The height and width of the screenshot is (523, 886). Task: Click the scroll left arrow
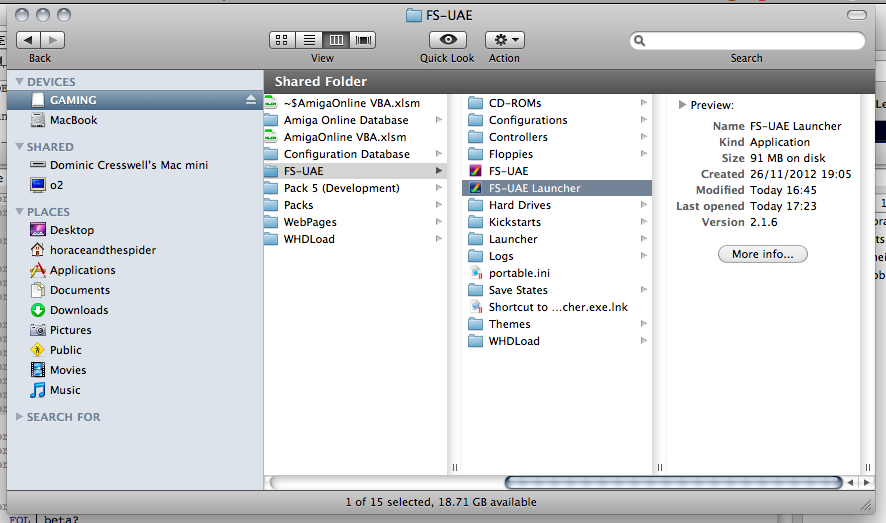click(850, 482)
